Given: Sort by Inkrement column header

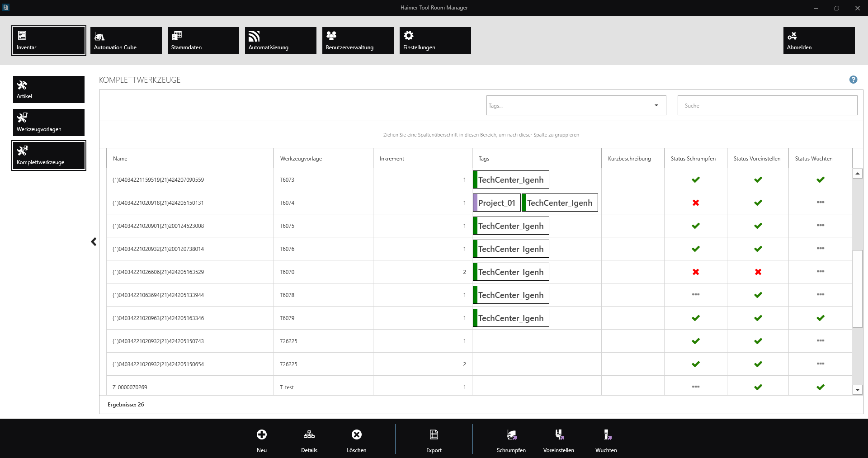Looking at the screenshot, I should tap(423, 159).
